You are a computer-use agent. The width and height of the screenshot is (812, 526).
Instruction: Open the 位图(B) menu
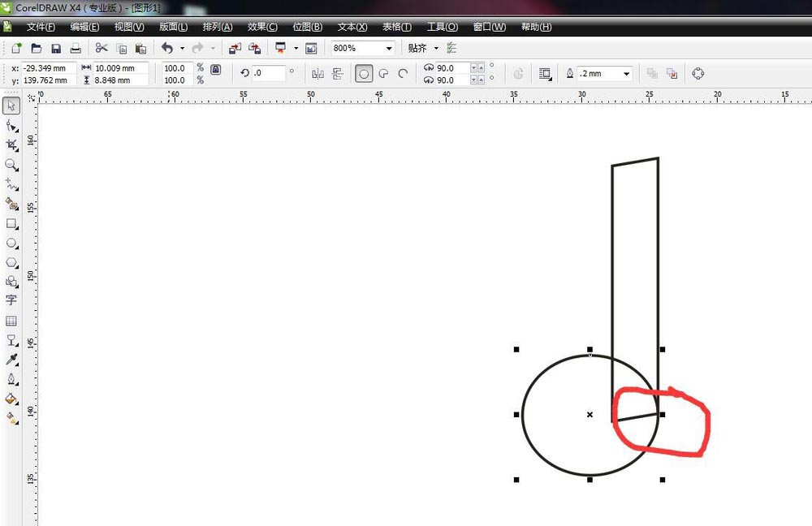pos(308,27)
